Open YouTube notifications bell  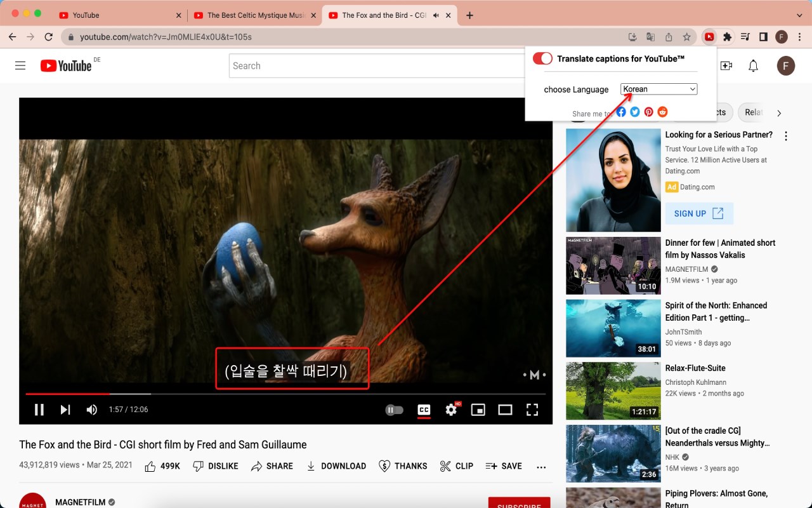[x=753, y=65]
